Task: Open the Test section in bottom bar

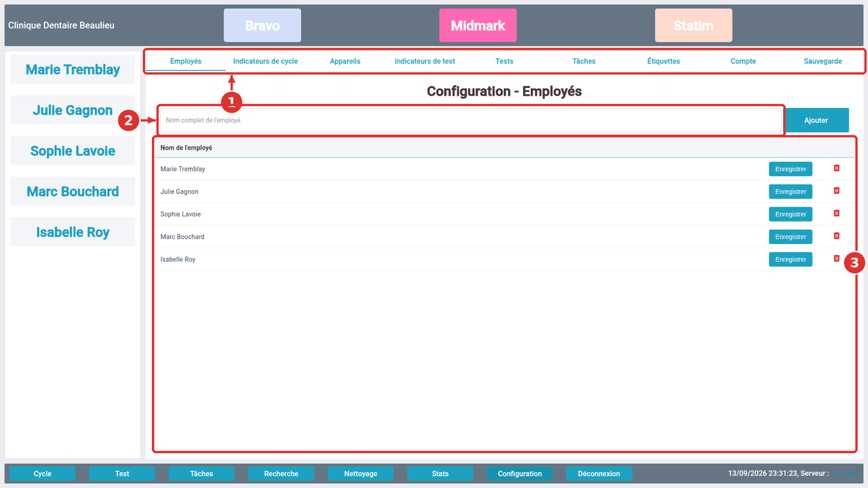Action: pyautogui.click(x=122, y=474)
